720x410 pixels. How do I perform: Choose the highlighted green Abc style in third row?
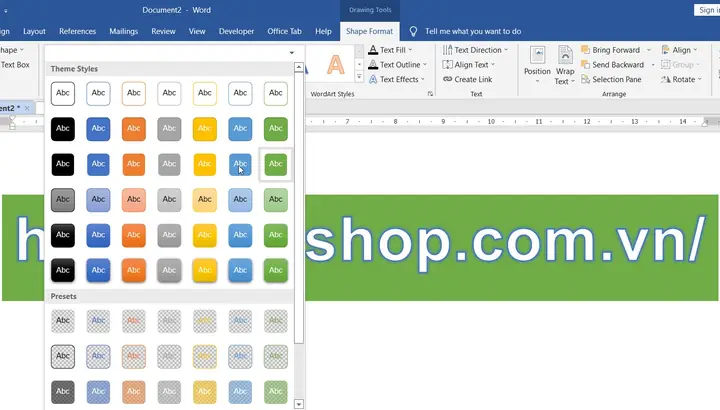(x=276, y=165)
